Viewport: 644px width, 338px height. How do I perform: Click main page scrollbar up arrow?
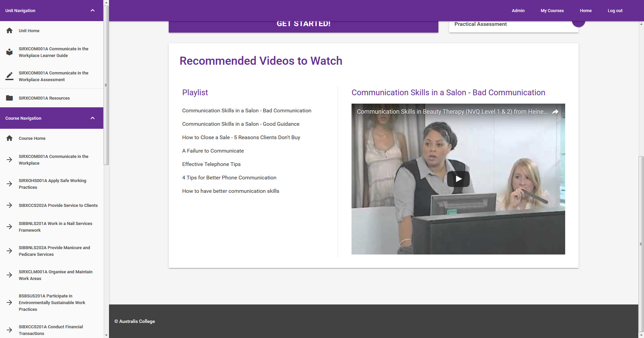[x=641, y=24]
